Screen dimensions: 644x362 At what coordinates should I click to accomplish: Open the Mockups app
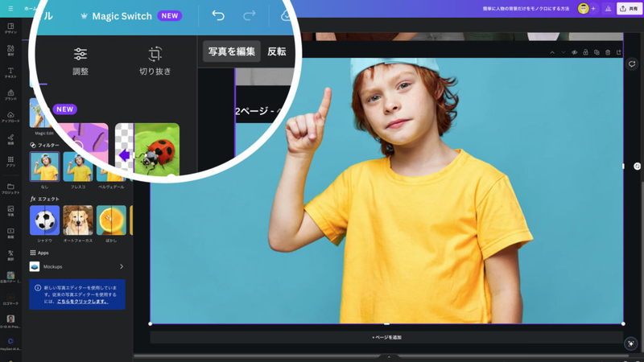[77, 267]
